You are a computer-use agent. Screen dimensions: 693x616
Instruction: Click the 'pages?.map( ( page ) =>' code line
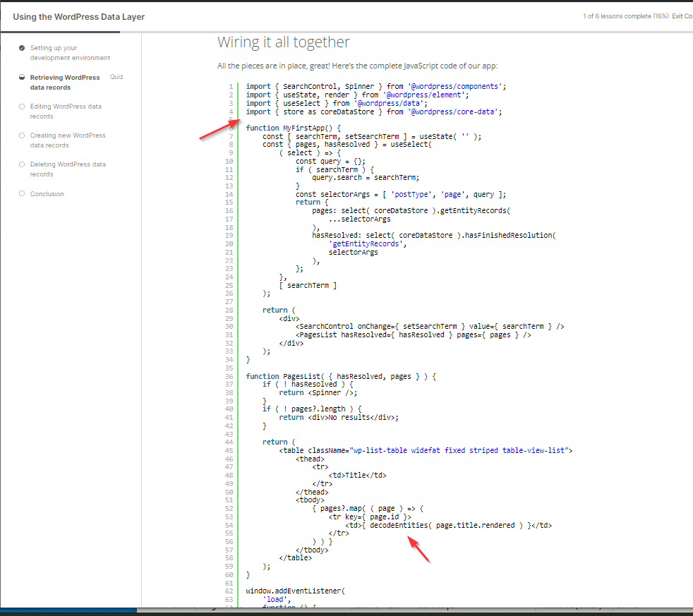368,509
